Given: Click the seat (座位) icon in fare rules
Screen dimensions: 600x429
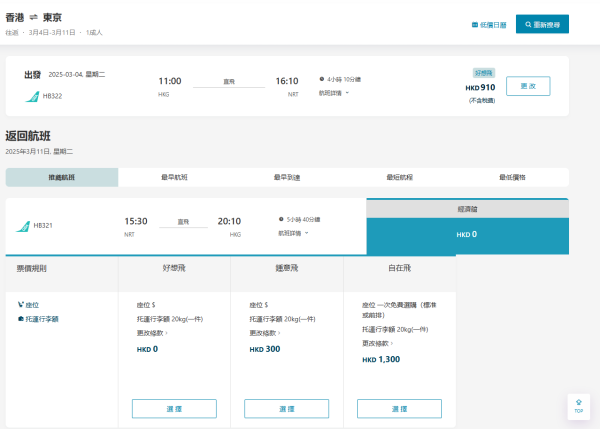Looking at the screenshot, I should (x=21, y=303).
